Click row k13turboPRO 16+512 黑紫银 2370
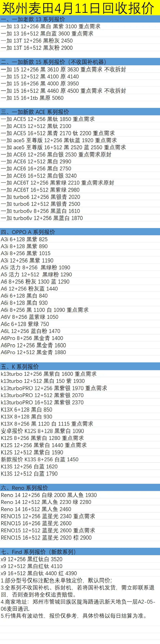160x644 pixels. [80, 403]
